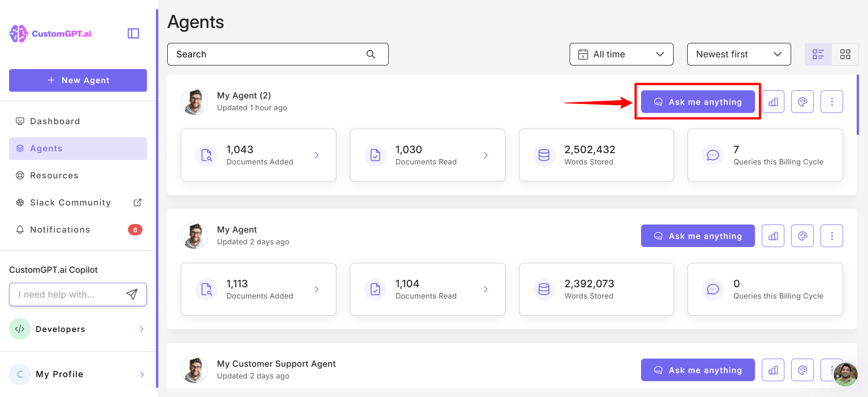868x397 pixels.
Task: Open the floating support chat avatar
Action: (x=845, y=374)
